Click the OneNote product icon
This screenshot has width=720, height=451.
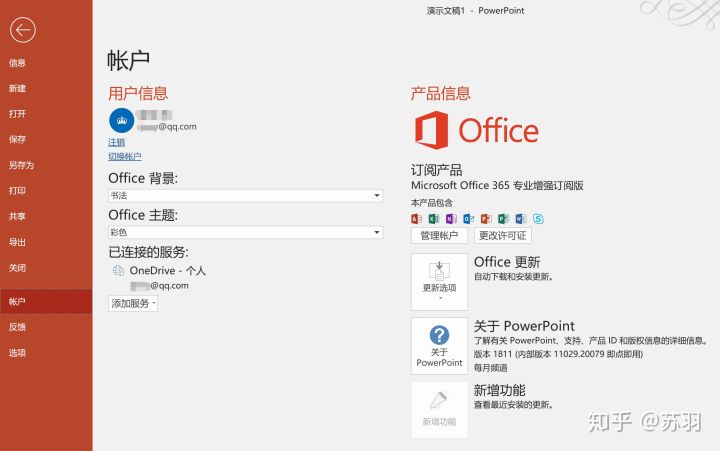tap(451, 219)
